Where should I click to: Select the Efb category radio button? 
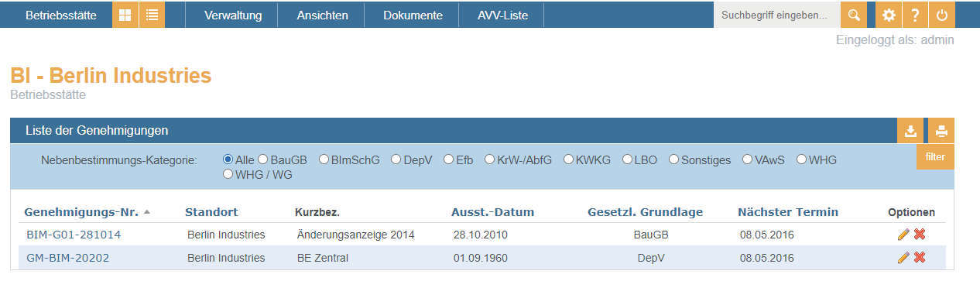[449, 159]
